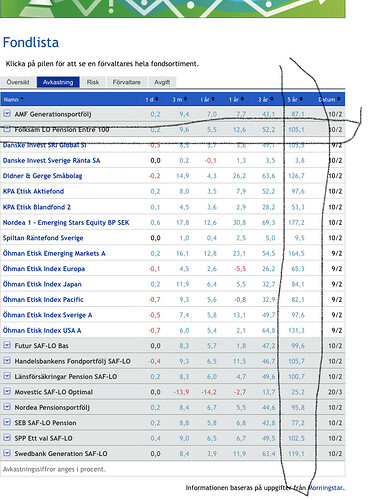Sort table by Namn column

click(13, 99)
